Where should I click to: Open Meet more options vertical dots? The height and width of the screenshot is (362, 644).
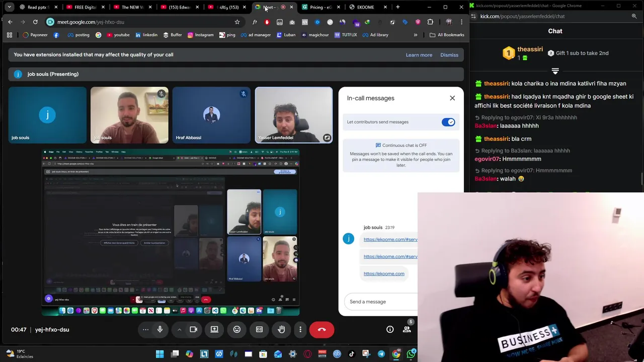300,329
